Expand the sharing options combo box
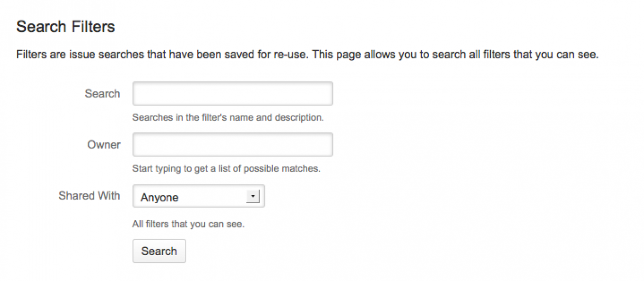644x281 pixels. click(x=198, y=196)
